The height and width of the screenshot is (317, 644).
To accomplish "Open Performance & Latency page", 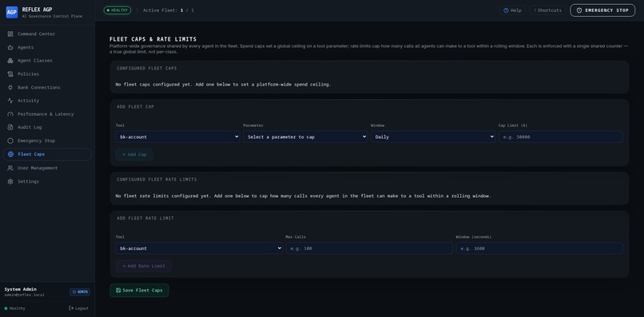I will pos(47,114).
